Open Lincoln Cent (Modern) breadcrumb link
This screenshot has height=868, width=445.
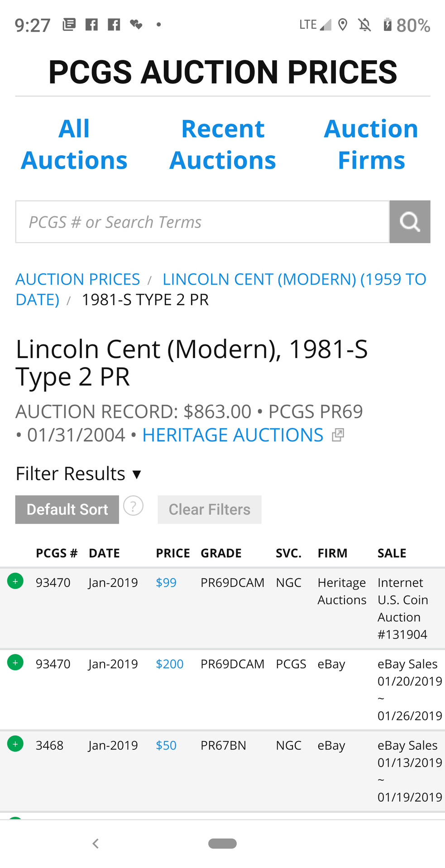pyautogui.click(x=294, y=279)
